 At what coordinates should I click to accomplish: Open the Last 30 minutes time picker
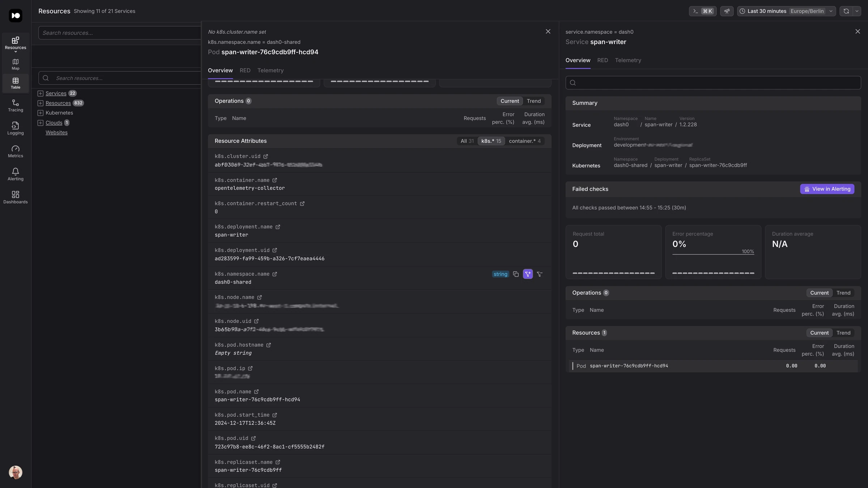786,11
